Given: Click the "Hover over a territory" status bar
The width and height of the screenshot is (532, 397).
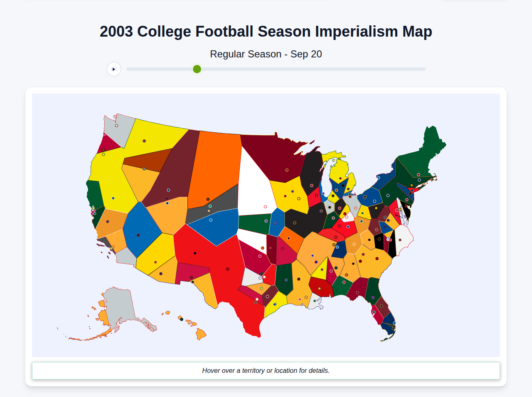Looking at the screenshot, I should 266,370.
